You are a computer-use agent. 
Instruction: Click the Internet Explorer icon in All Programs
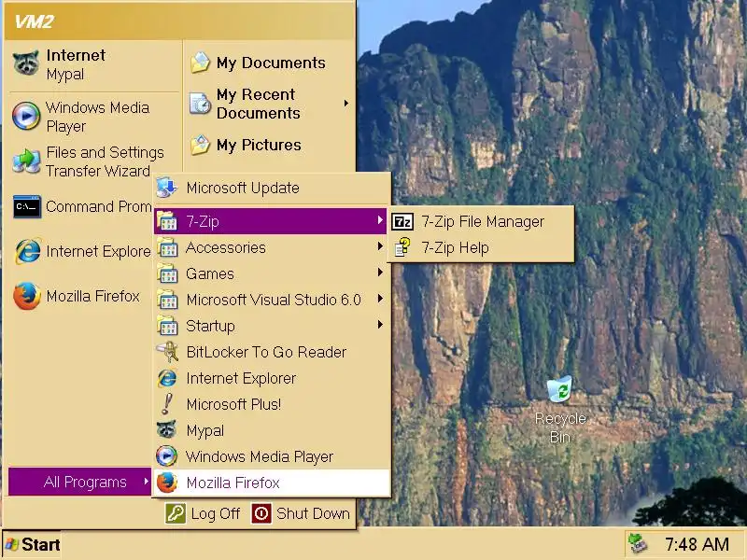[x=167, y=378]
